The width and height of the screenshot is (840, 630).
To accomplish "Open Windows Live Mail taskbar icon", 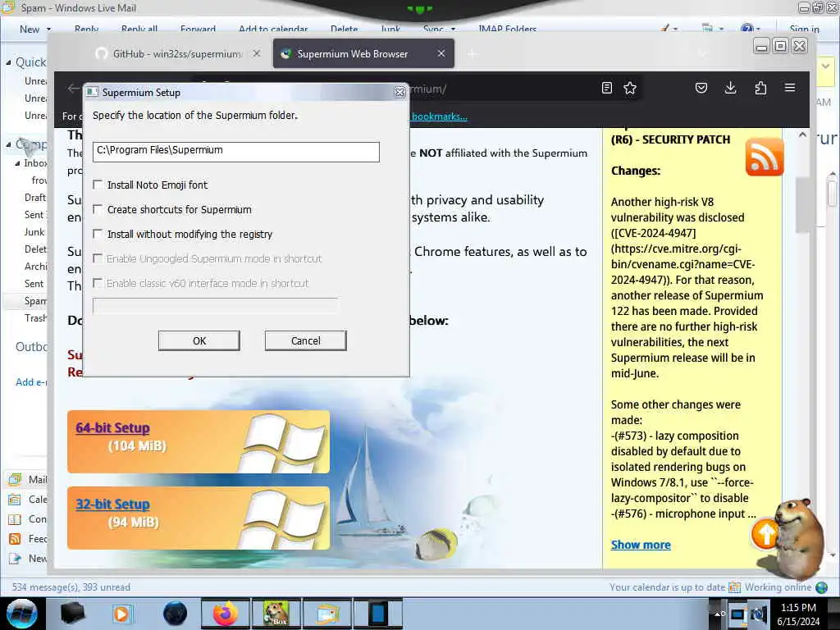I will click(x=328, y=614).
